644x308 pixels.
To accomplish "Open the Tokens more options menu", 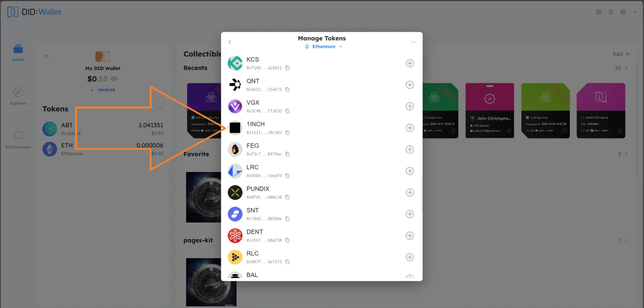I will [x=160, y=109].
